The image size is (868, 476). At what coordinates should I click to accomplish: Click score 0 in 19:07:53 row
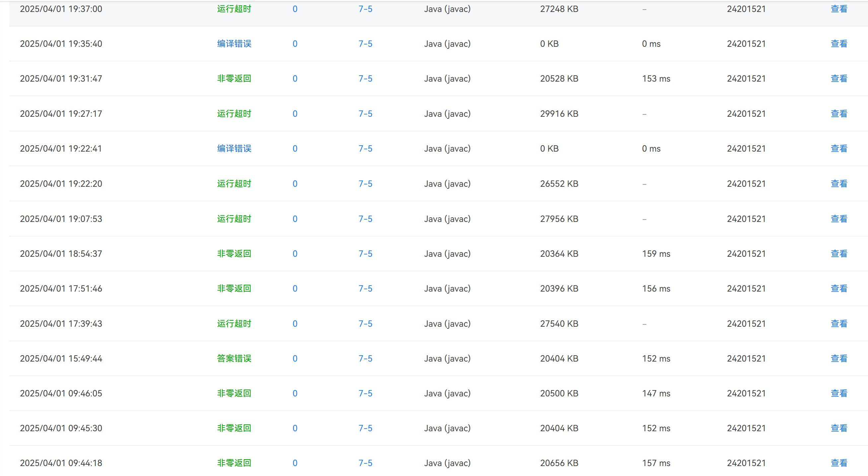click(x=295, y=219)
